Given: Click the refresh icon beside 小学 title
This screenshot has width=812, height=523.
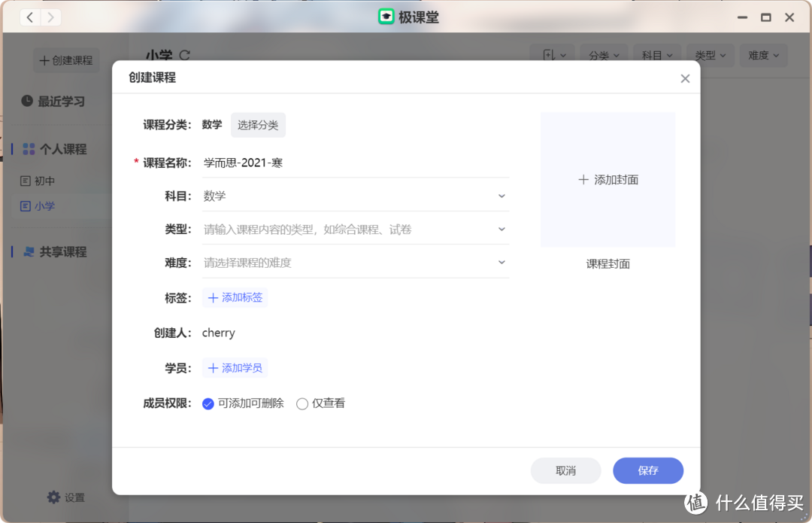Looking at the screenshot, I should [183, 56].
